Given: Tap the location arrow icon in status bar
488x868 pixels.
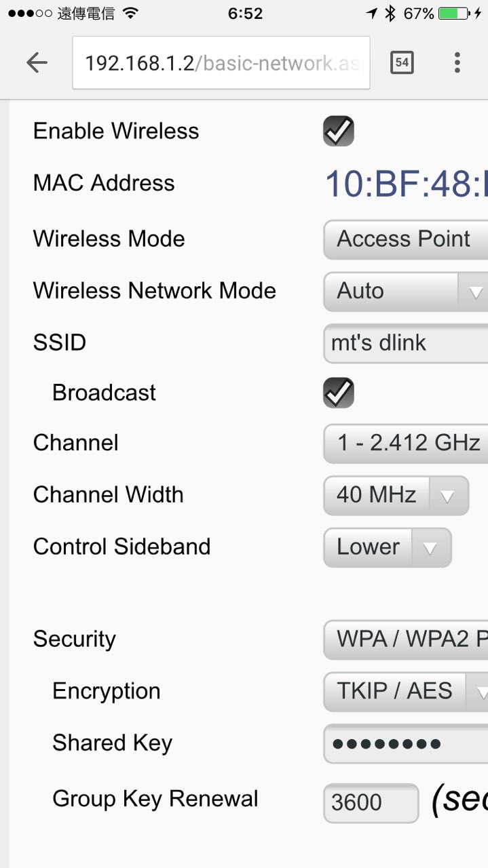Looking at the screenshot, I should pos(371,14).
